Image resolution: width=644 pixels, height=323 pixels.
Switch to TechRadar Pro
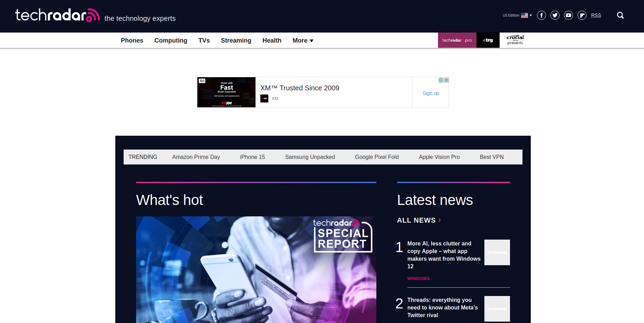[x=457, y=40]
